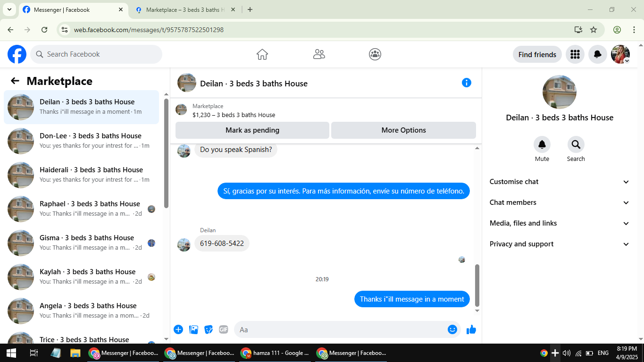
Task: Switch to the Marketplace – 3 beds tab
Action: coord(186,9)
